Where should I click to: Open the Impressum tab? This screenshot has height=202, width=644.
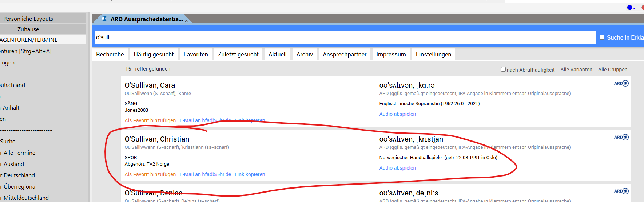pos(391,54)
